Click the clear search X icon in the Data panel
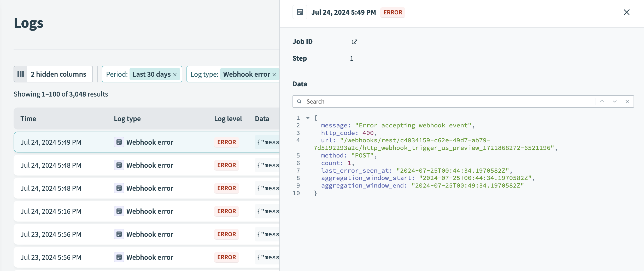 (x=628, y=101)
